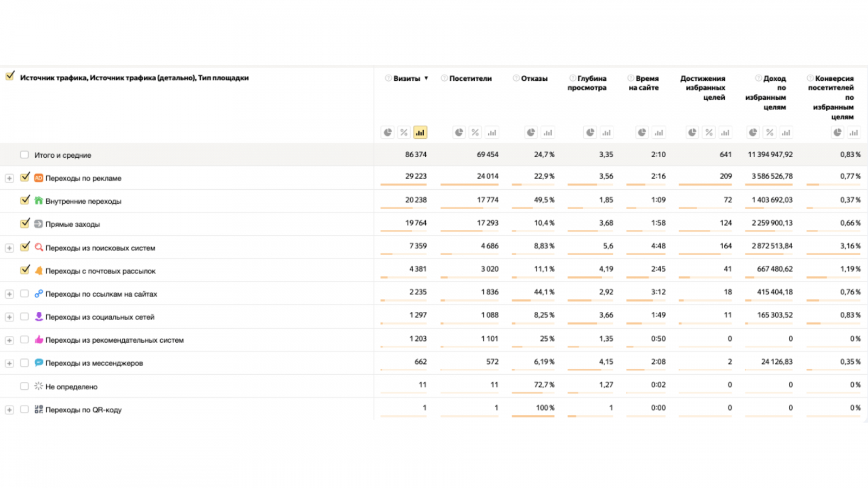Select pie chart icon under Посетители
868x488 pixels.
(x=459, y=132)
